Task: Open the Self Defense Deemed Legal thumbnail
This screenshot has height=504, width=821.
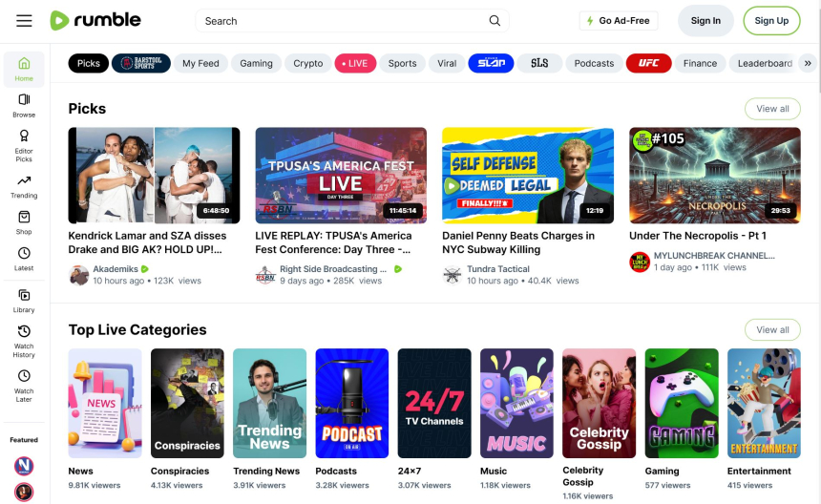Action: coord(528,176)
